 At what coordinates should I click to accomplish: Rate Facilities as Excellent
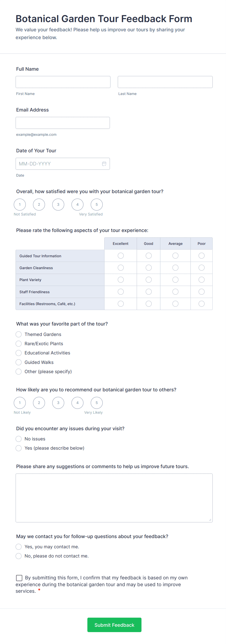(121, 304)
